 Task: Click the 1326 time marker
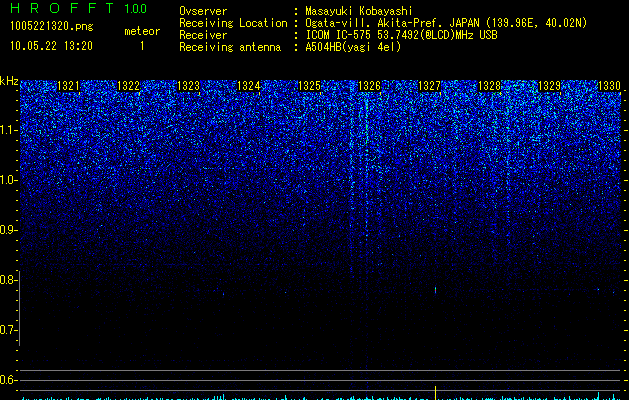pyautogui.click(x=369, y=86)
